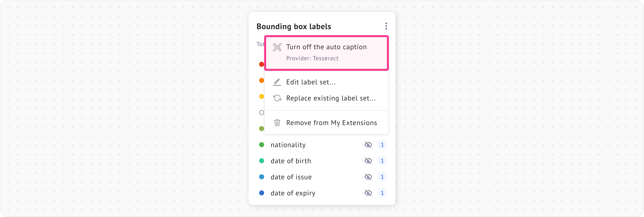Click the trash can icon
The image size is (644, 217).
(277, 123)
